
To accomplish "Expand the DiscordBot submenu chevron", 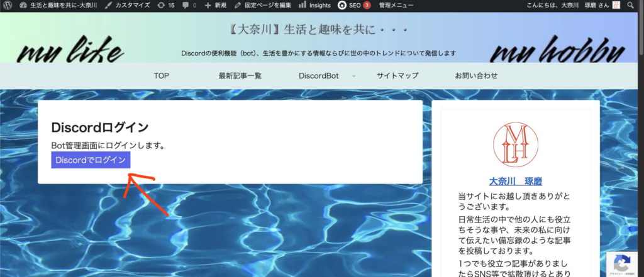I will tap(353, 76).
